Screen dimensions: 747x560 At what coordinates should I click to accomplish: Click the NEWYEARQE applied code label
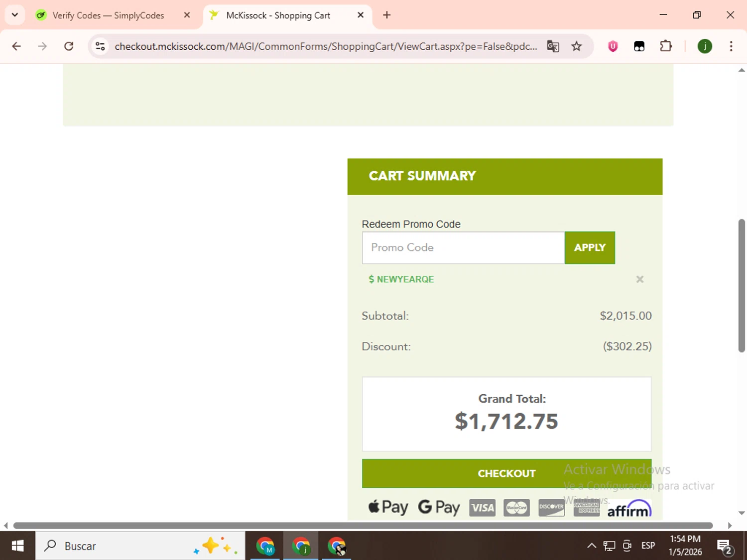tap(401, 279)
